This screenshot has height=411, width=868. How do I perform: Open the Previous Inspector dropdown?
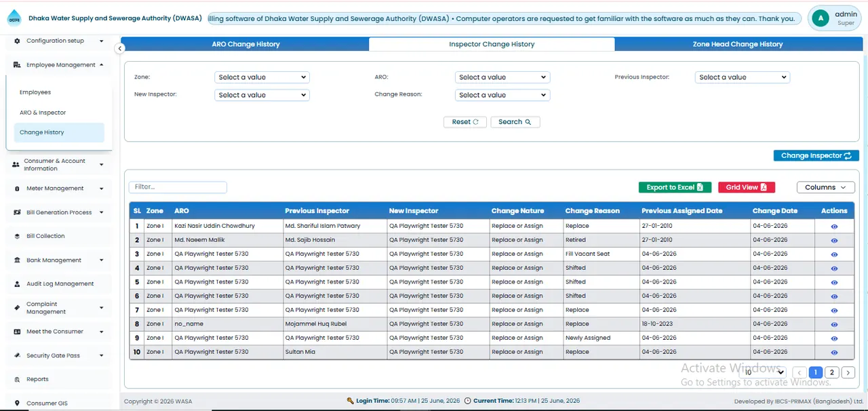(743, 77)
